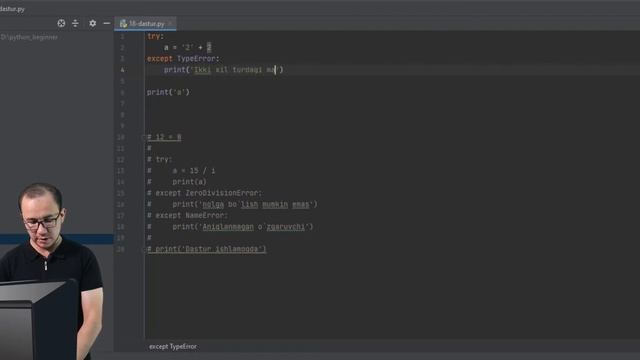Place the cursor in "a = '2' + 2"
The width and height of the screenshot is (640, 360).
[188, 47]
